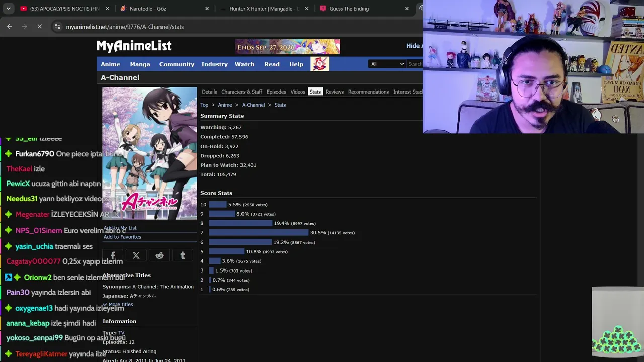The image size is (644, 362).
Task: Open the Read navigation menu
Action: 272,64
